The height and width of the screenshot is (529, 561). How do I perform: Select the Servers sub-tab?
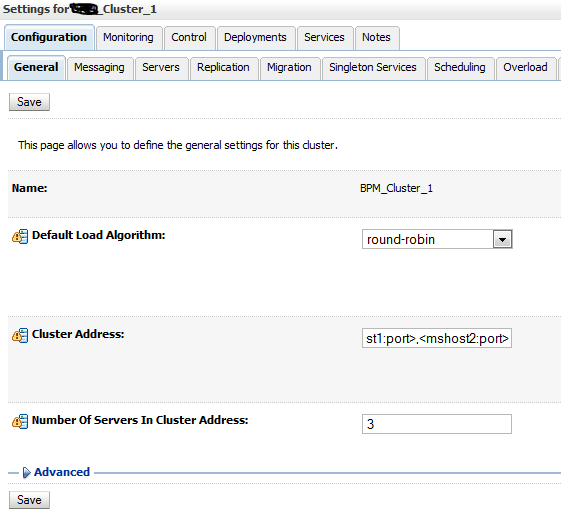click(x=161, y=68)
